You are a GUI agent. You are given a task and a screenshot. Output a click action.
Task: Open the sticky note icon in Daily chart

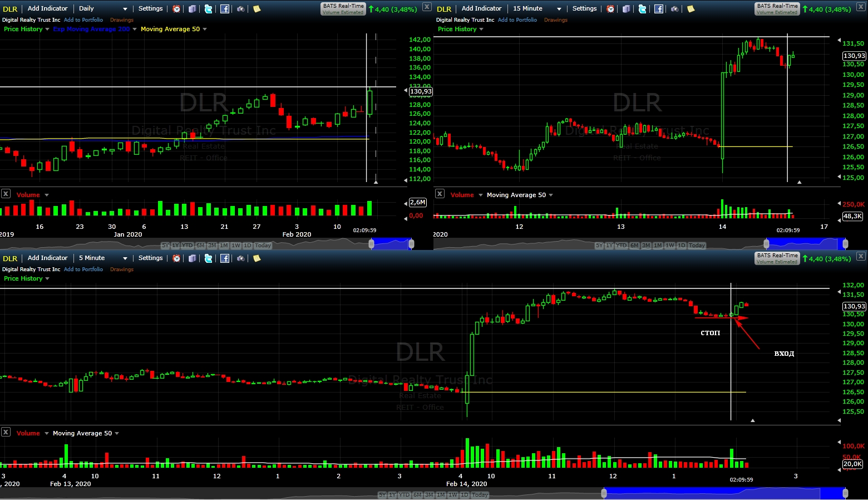(257, 9)
